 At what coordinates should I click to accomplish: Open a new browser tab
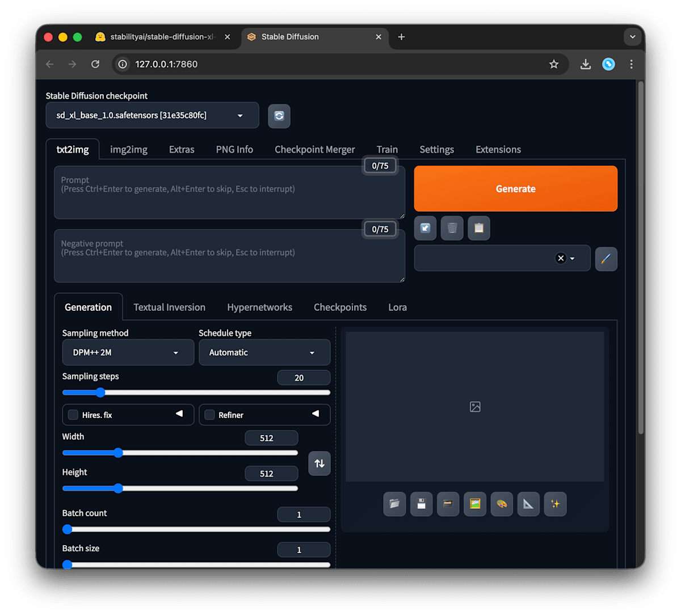pyautogui.click(x=401, y=37)
